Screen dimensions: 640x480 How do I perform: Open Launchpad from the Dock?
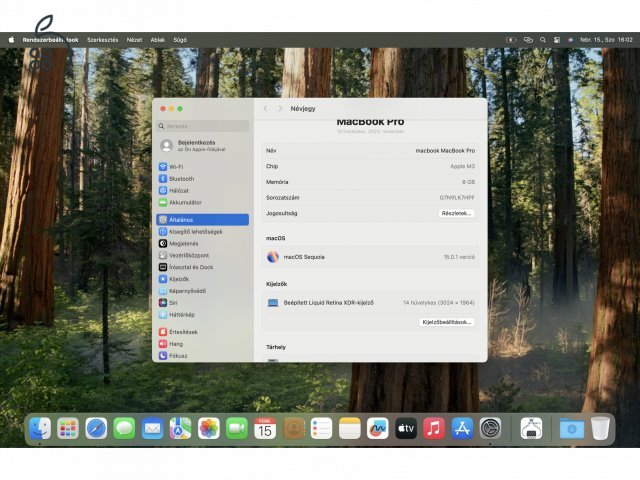[x=68, y=429]
